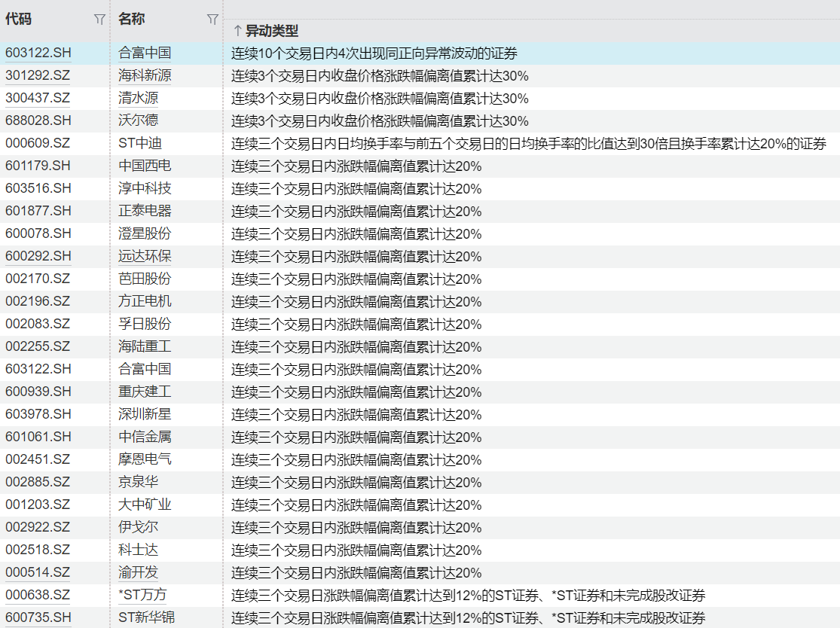Click stock name 方正电机

[x=145, y=302]
